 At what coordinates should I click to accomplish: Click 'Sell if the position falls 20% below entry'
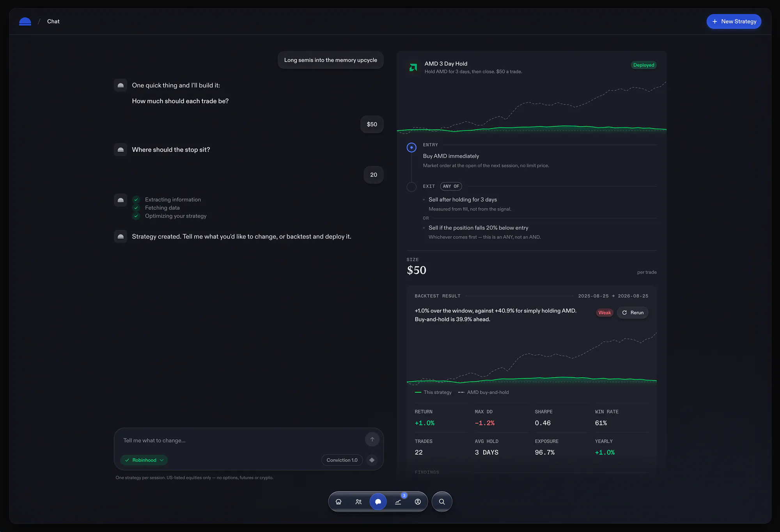pos(479,228)
